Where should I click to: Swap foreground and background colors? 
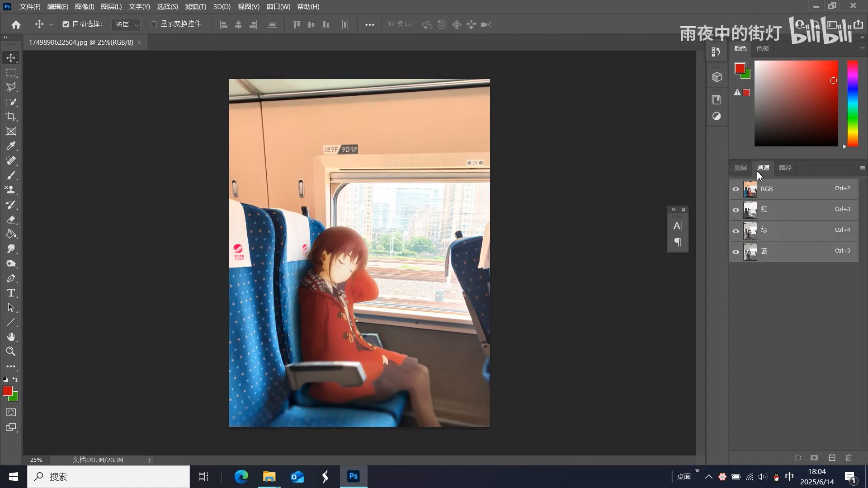click(15, 380)
